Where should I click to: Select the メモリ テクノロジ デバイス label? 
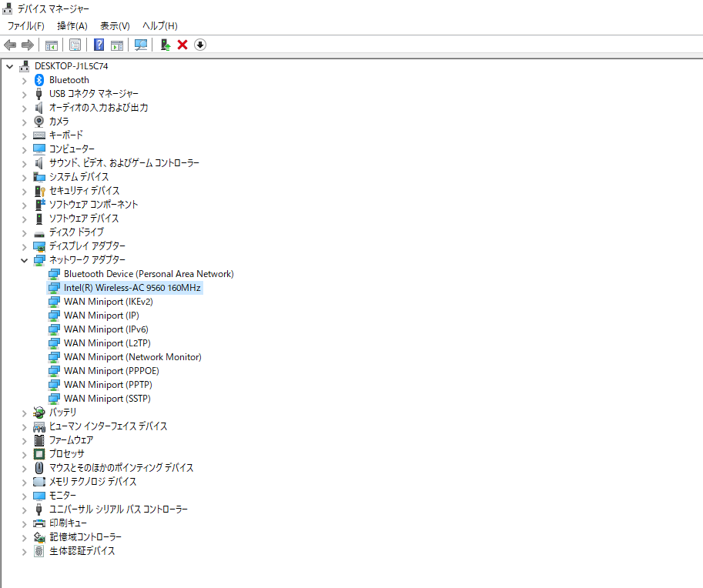pos(92,482)
